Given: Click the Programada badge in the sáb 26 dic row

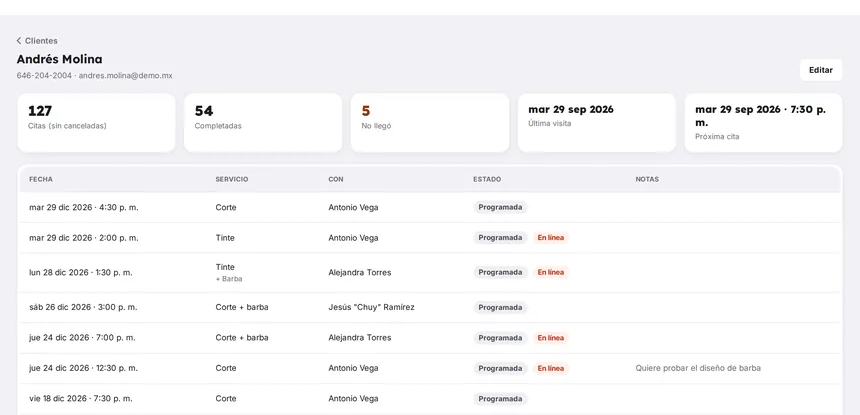Looking at the screenshot, I should pos(500,308).
